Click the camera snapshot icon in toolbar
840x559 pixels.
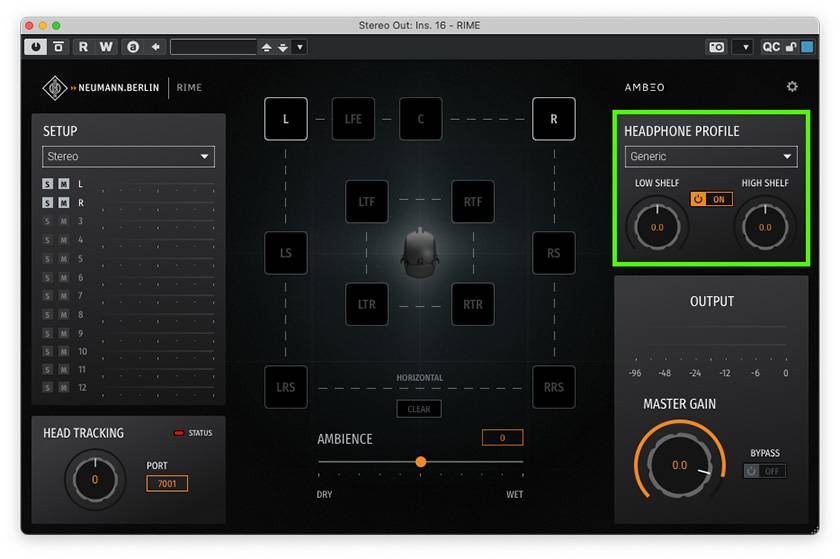(x=716, y=47)
